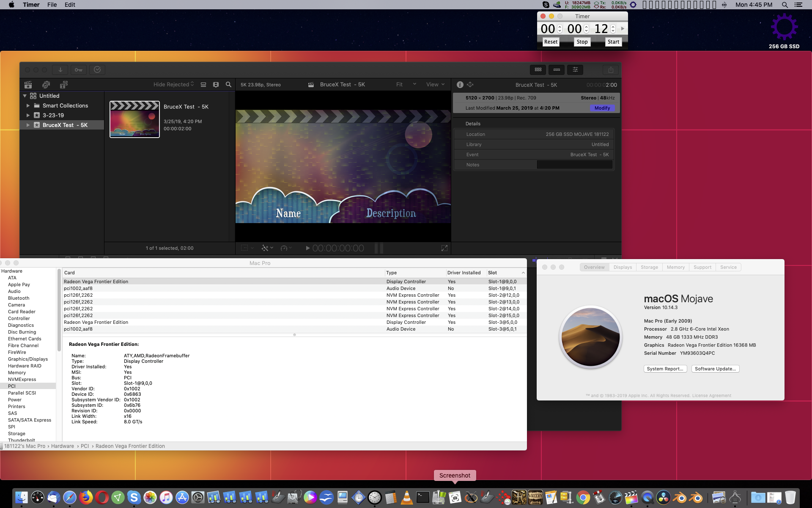Toggle the inspector sliders button
The width and height of the screenshot is (812, 508).
(575, 70)
